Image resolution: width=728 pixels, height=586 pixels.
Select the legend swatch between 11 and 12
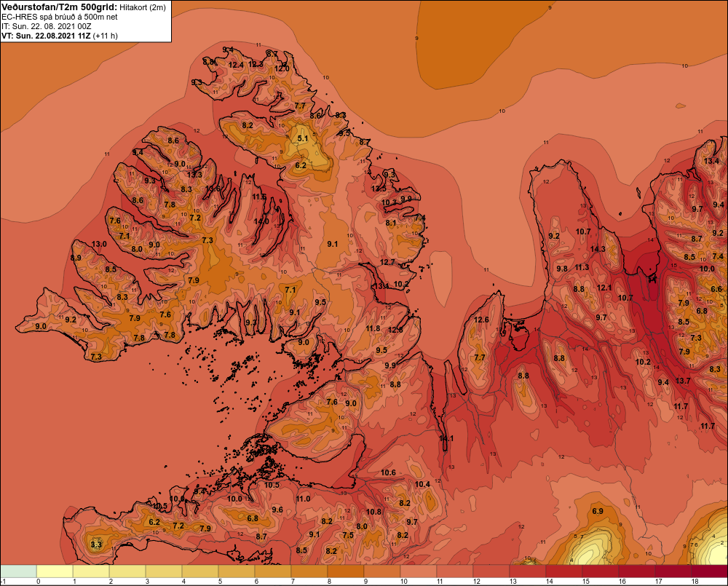[456, 571]
